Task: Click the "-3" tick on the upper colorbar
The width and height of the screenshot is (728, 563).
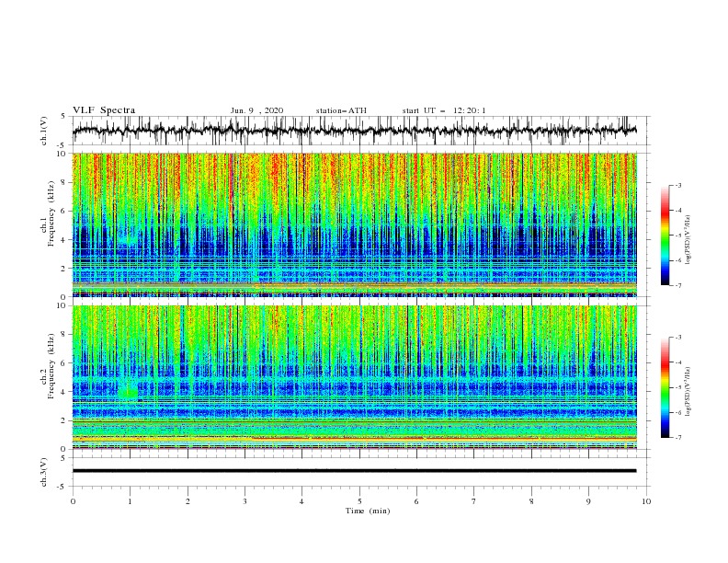Action: click(x=678, y=185)
